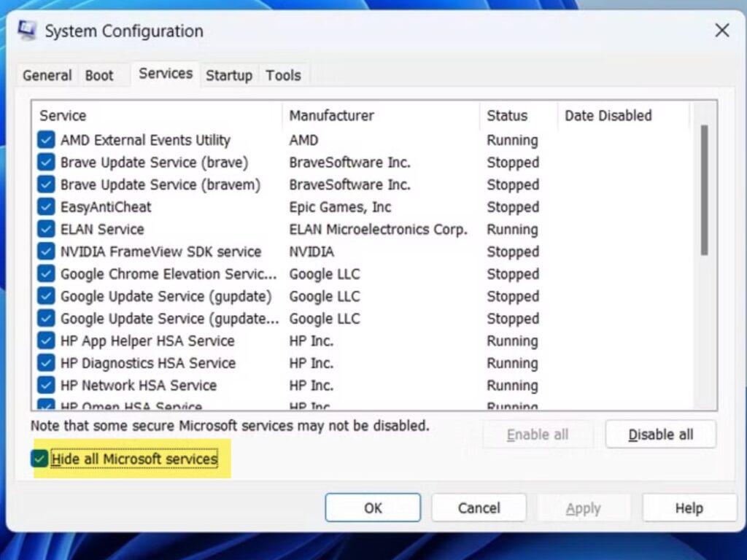747x560 pixels.
Task: Open Help for System Configuration
Action: coord(689,508)
